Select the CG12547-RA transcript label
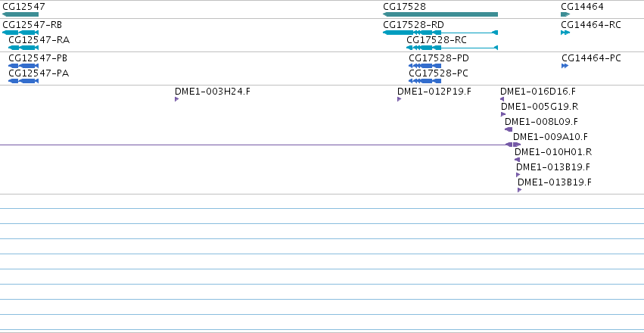This screenshot has width=644, height=333. pos(39,40)
